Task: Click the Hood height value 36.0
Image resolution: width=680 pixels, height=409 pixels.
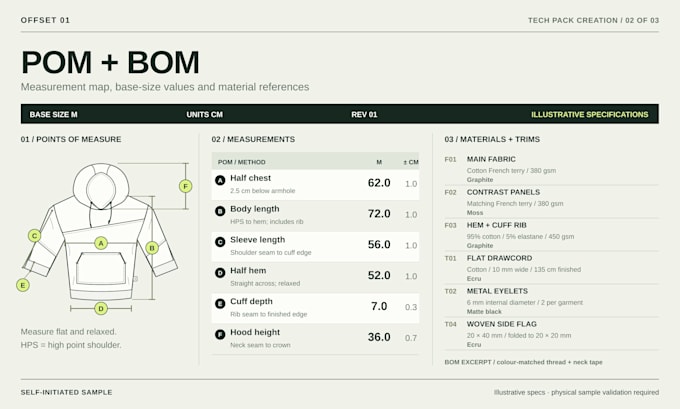Action: (x=379, y=337)
